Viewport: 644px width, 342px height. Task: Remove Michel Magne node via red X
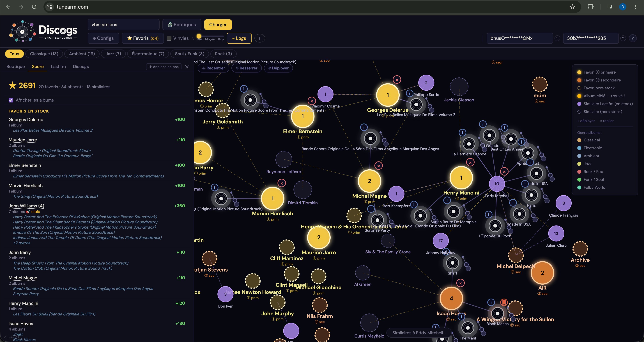click(x=378, y=166)
